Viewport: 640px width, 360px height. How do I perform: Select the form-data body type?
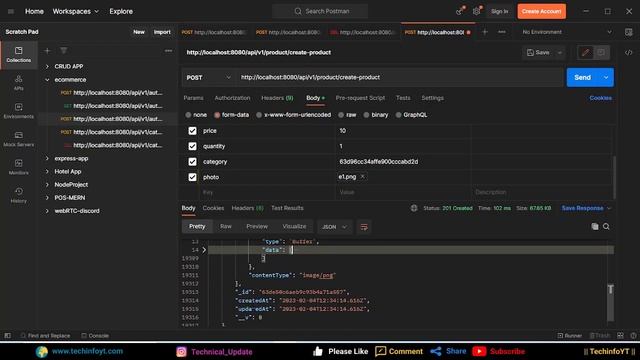(x=217, y=115)
